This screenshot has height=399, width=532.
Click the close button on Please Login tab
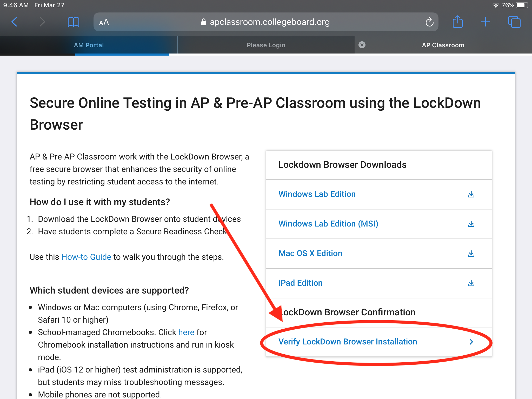[x=362, y=45]
